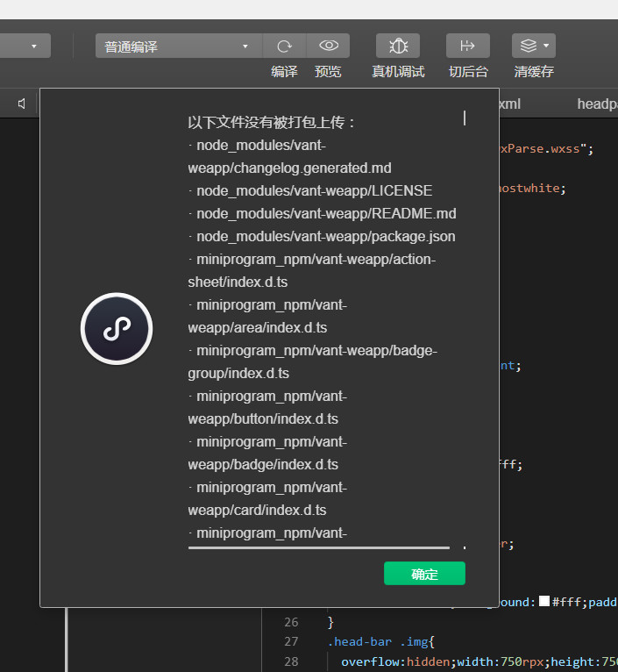Click the weapp/area/index.d.ts entry
618x672 pixels.
267,317
